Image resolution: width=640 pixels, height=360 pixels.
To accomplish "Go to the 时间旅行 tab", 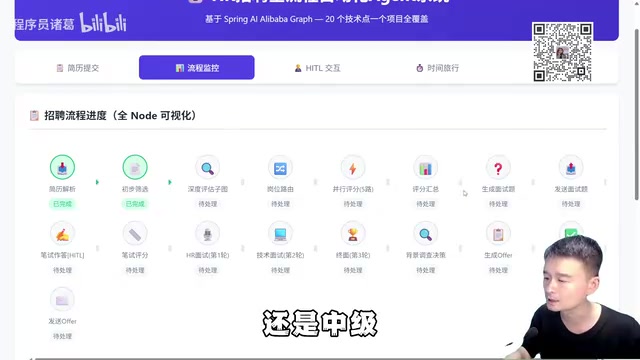I will [x=437, y=68].
